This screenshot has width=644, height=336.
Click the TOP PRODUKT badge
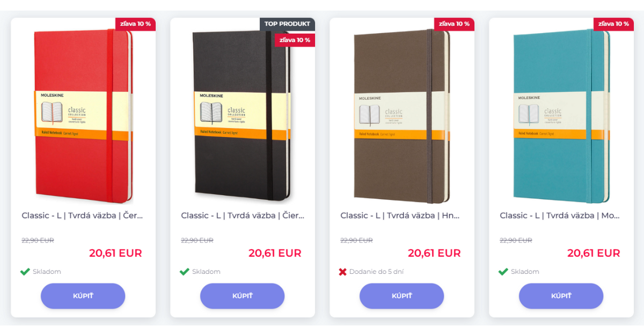[288, 24]
